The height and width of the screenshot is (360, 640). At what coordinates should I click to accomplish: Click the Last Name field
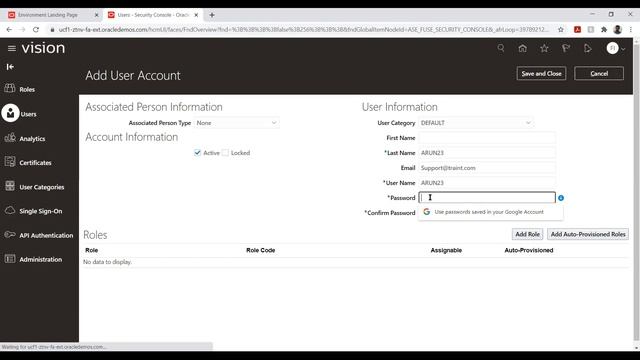click(487, 153)
